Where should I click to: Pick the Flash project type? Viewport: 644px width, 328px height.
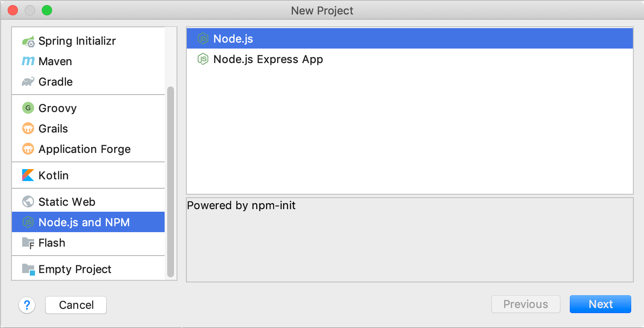click(x=88, y=243)
